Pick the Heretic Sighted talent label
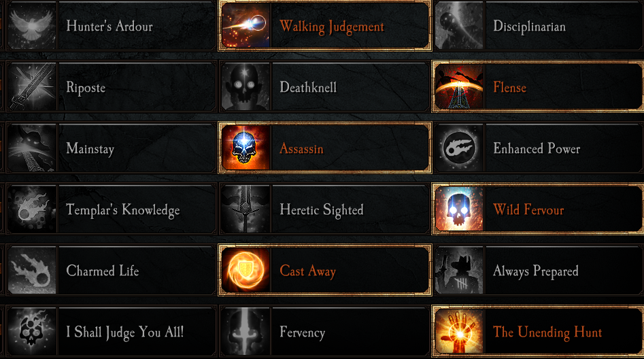Screen dimensions: 644x359 [x=321, y=209]
